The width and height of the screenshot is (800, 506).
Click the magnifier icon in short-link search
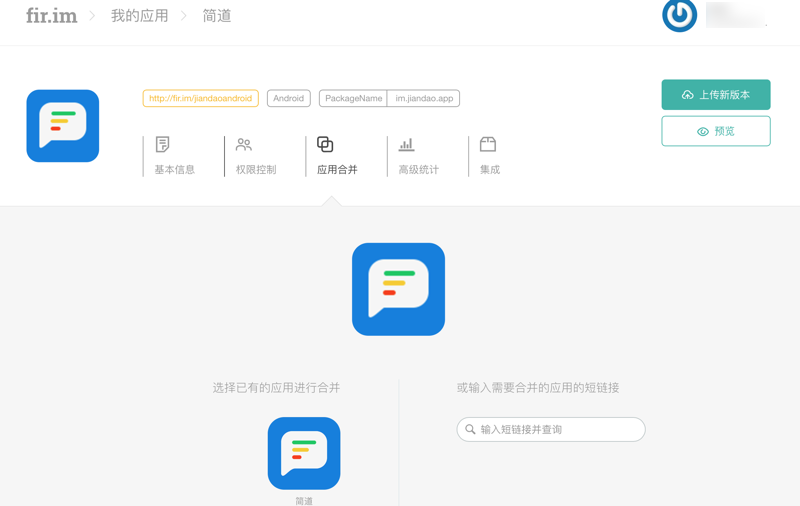coord(470,429)
